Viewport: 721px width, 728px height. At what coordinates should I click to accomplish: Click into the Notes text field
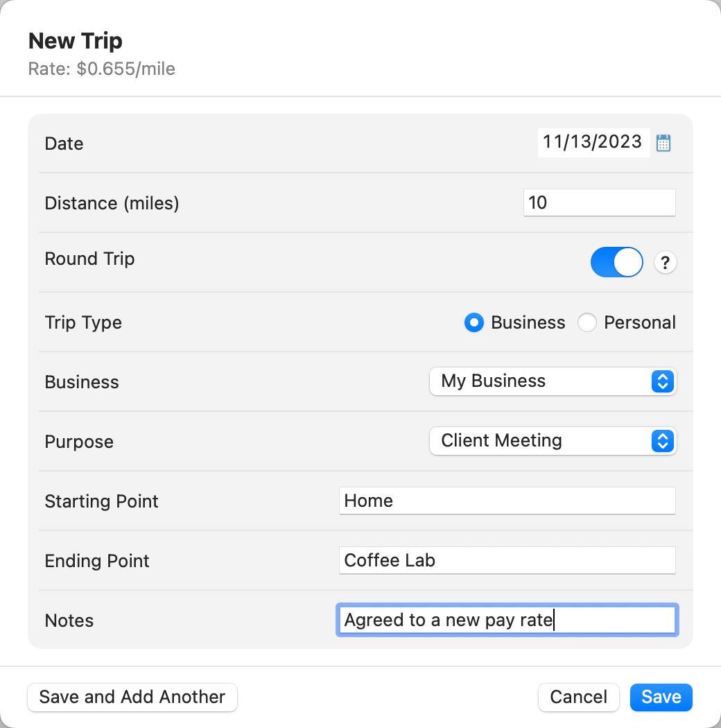pyautogui.click(x=507, y=620)
